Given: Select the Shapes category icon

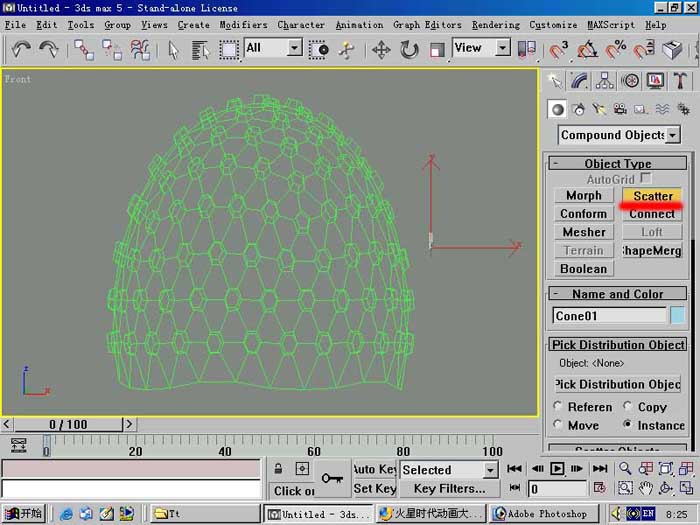Looking at the screenshot, I should coord(579,109).
